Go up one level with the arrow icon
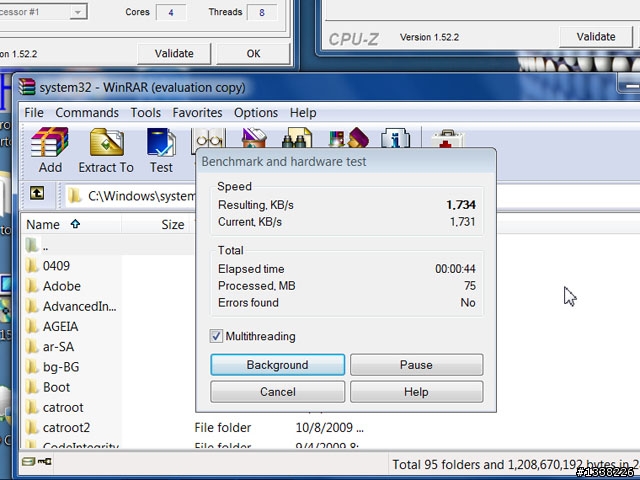Screen dimensions: 640x480 (x=37, y=193)
